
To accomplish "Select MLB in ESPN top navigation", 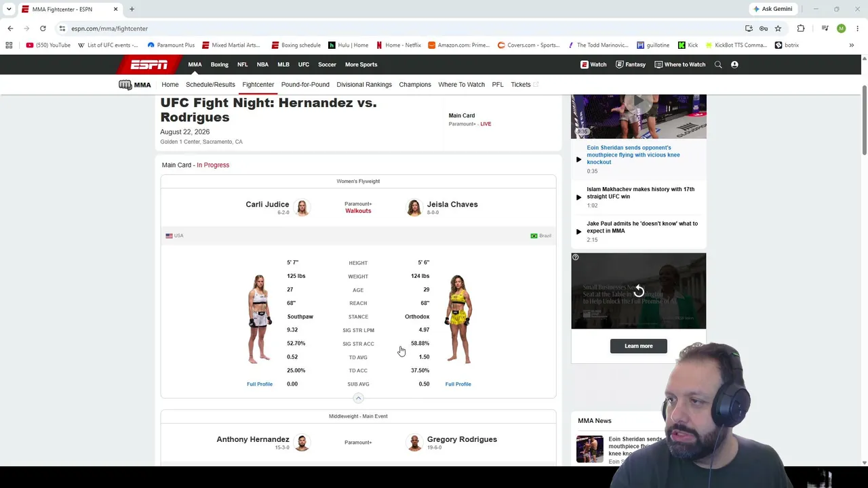I will click(283, 64).
